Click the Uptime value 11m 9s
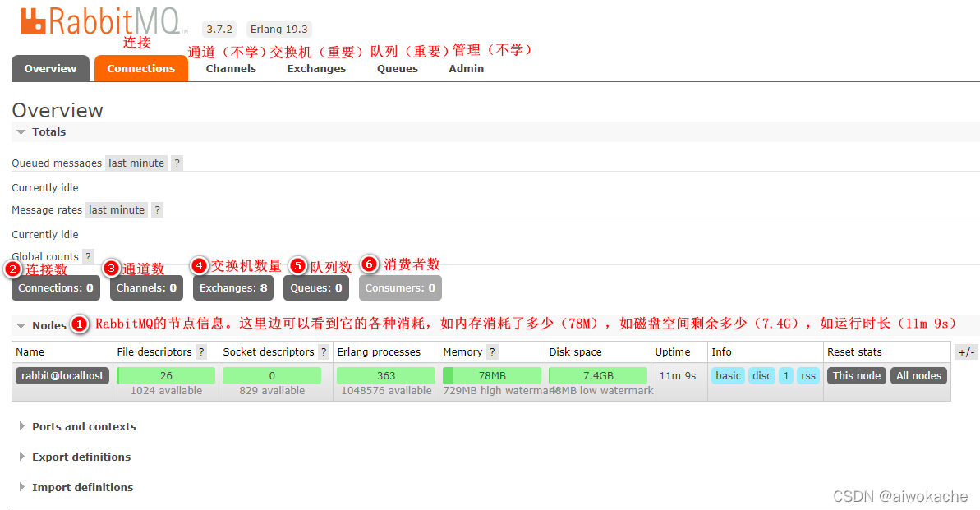980x510 pixels. (678, 375)
